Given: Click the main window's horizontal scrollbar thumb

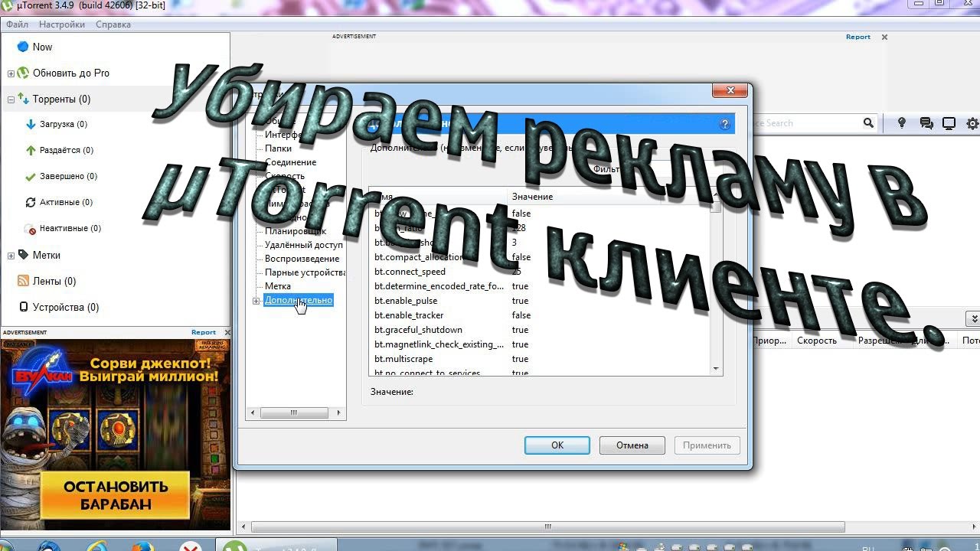Looking at the screenshot, I should pos(548,527).
